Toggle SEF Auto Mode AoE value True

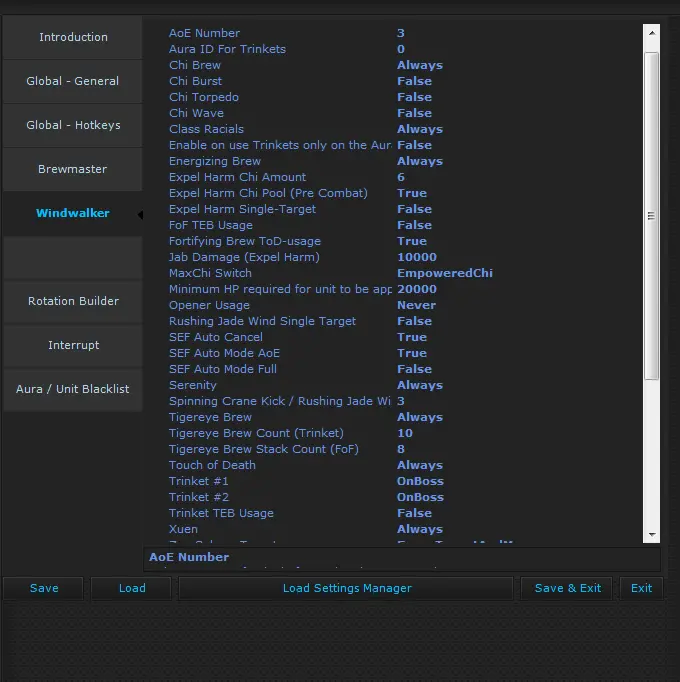pos(412,353)
